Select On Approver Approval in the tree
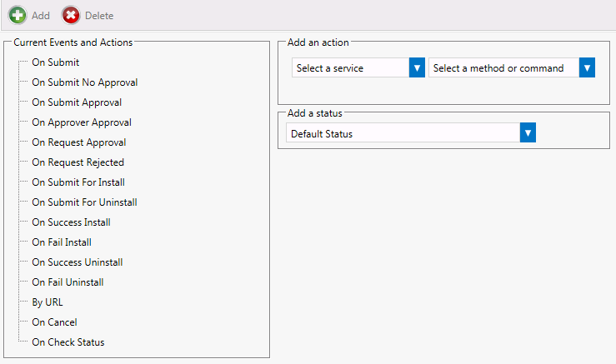This screenshot has height=364, width=616. pyautogui.click(x=82, y=122)
